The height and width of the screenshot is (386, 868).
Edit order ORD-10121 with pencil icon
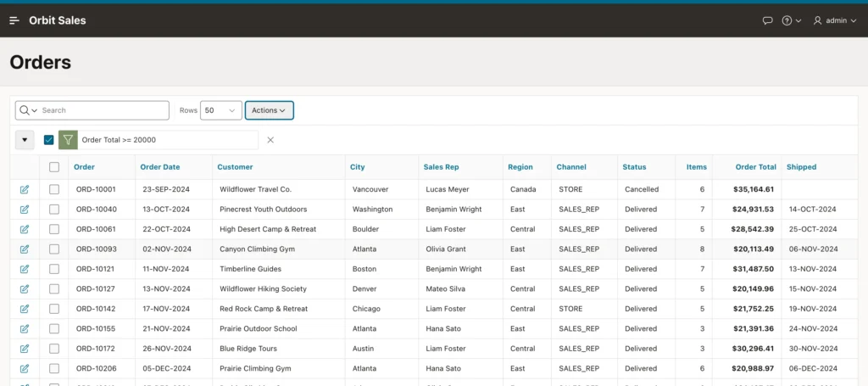click(25, 269)
